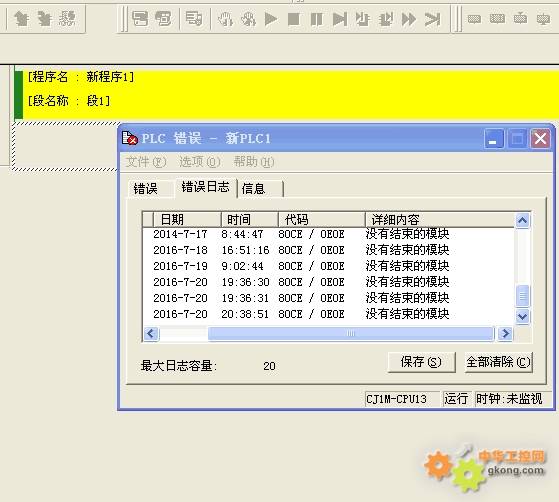Click the first hand breakpoint icon

(225, 19)
